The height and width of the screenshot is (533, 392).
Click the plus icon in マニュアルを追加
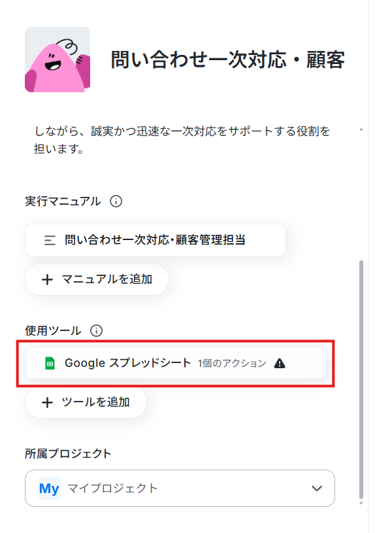(x=47, y=279)
